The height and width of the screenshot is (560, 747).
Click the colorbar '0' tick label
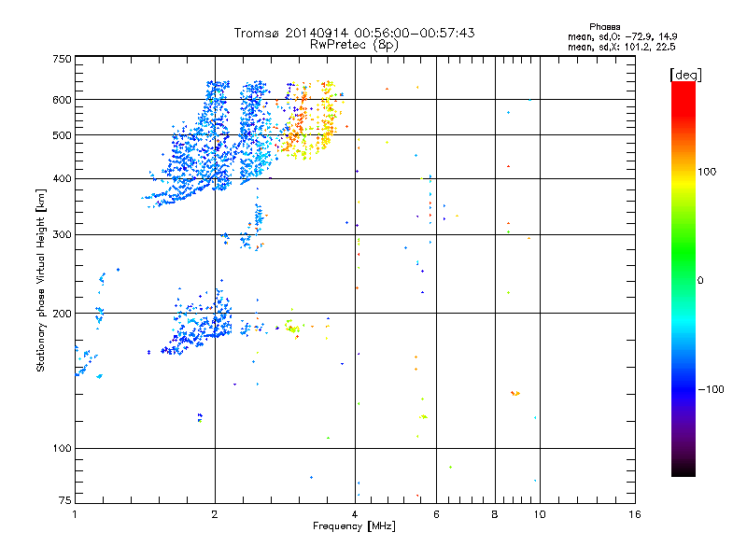click(x=700, y=281)
